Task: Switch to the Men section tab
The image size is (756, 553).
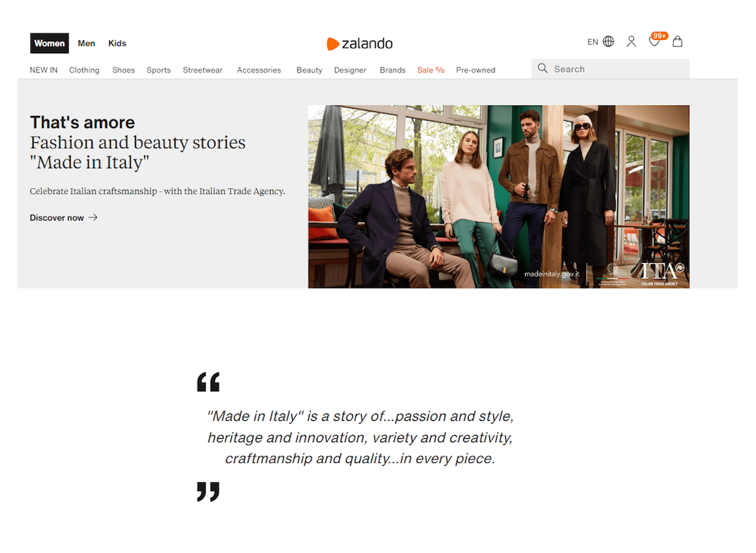Action: (x=86, y=43)
